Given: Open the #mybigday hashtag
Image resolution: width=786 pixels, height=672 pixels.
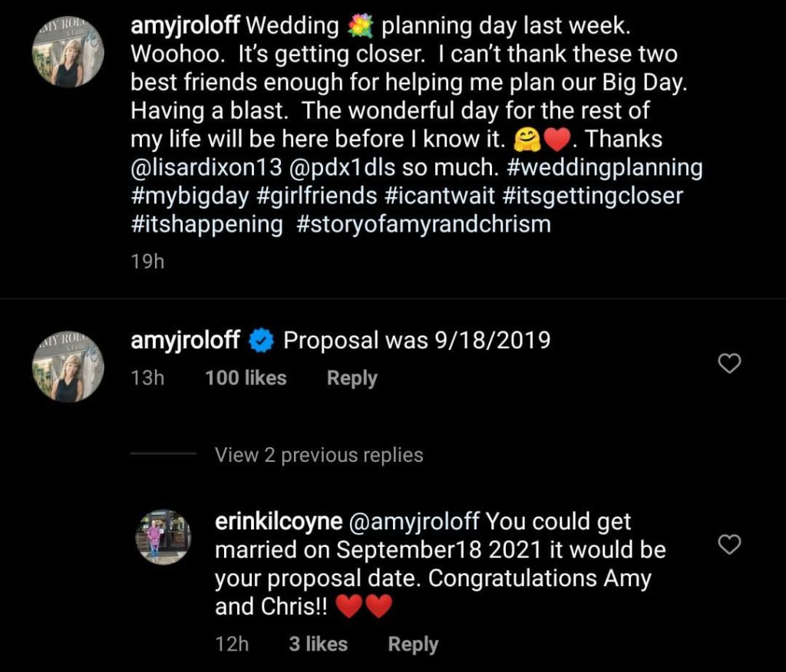Looking at the screenshot, I should (190, 196).
